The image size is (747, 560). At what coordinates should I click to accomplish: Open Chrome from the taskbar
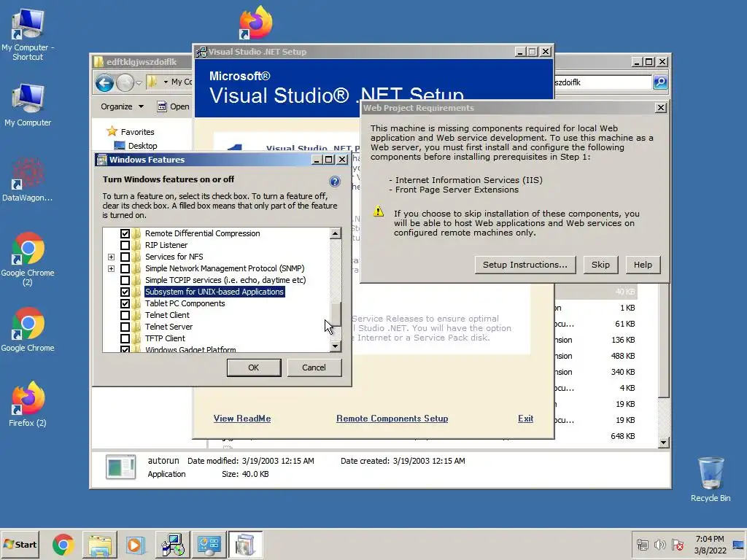(63, 544)
